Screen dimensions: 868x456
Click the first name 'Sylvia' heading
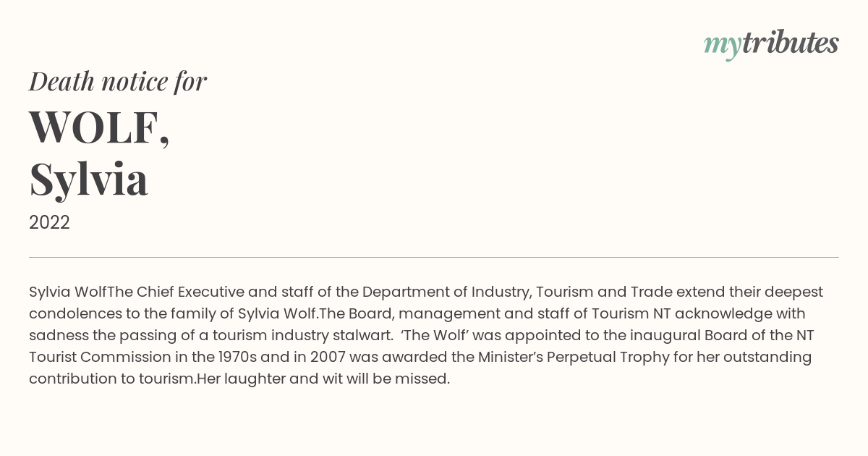(88, 180)
